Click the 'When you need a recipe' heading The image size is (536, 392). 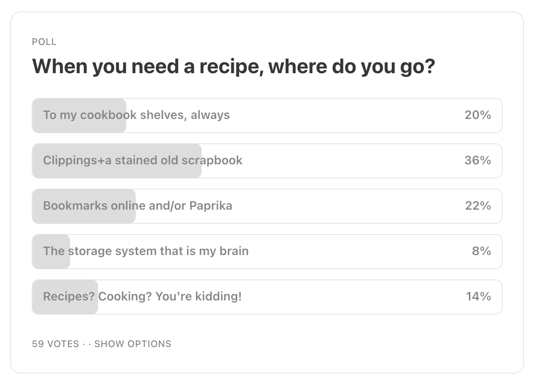[x=234, y=67]
